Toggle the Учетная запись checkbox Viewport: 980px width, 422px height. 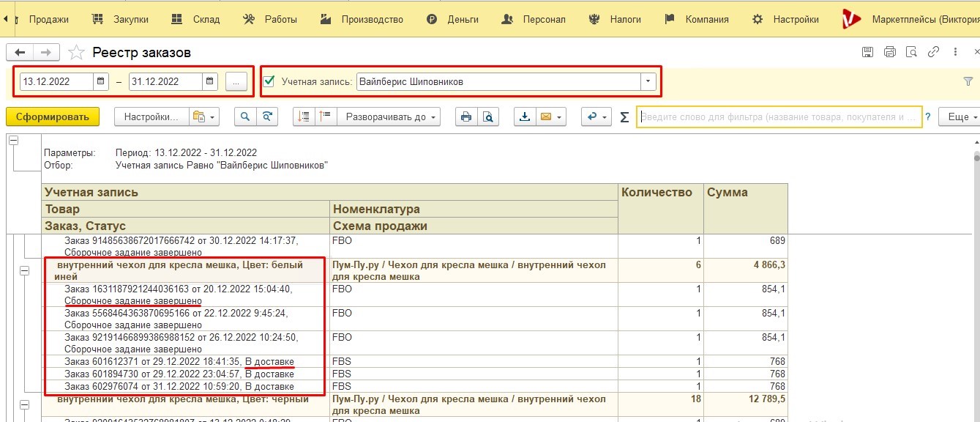[269, 81]
